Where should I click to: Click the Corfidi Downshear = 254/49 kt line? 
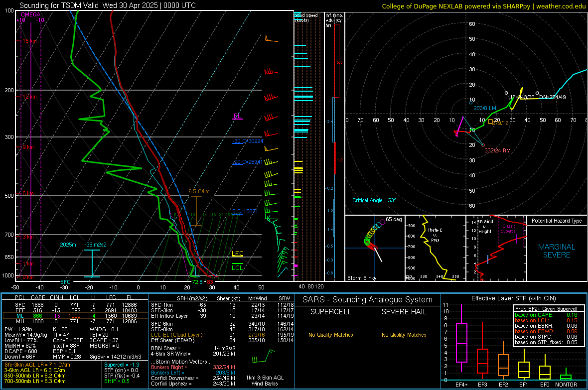click(193, 378)
